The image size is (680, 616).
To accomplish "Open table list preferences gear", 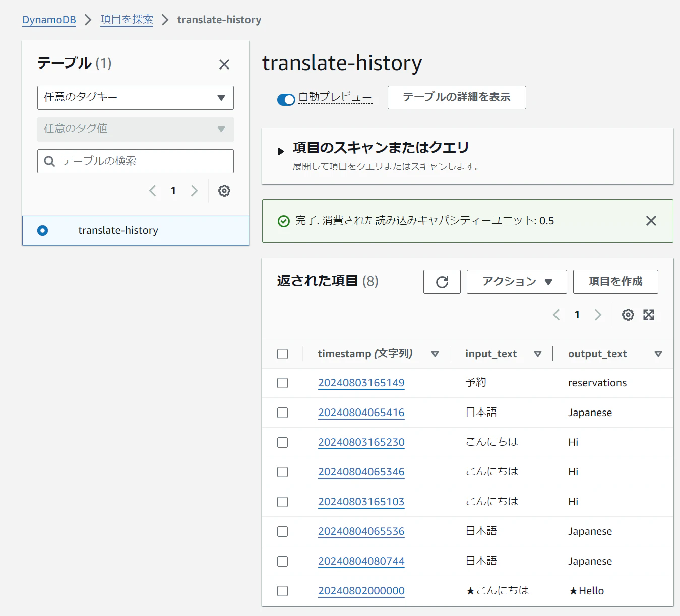I will pyautogui.click(x=224, y=191).
